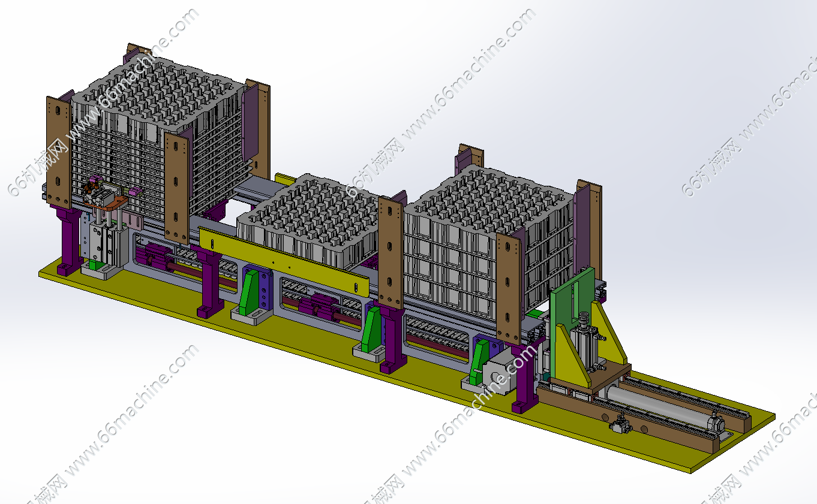Select the leftmost purple support leg
817x504 pixels.
click(x=68, y=240)
